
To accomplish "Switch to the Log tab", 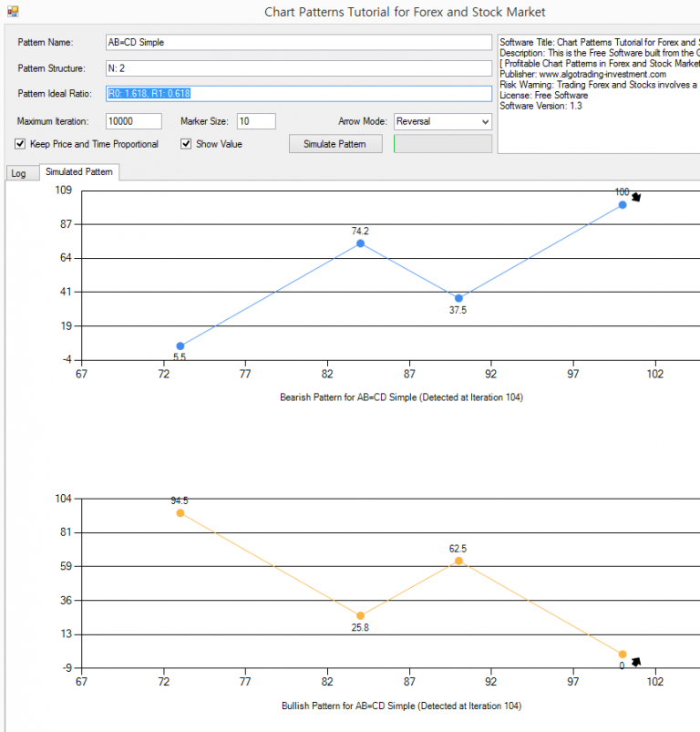I will point(18,173).
